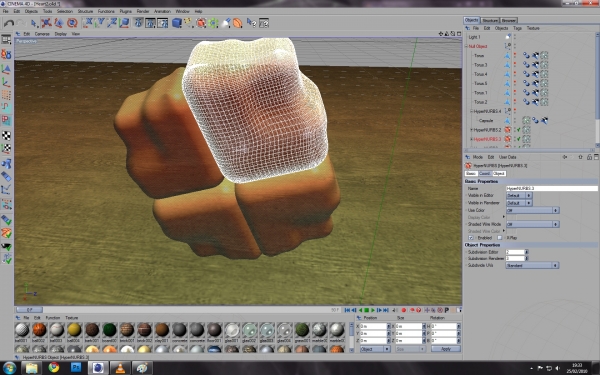
Task: Open Shaded Wire Mode dropdown
Action: point(532,224)
